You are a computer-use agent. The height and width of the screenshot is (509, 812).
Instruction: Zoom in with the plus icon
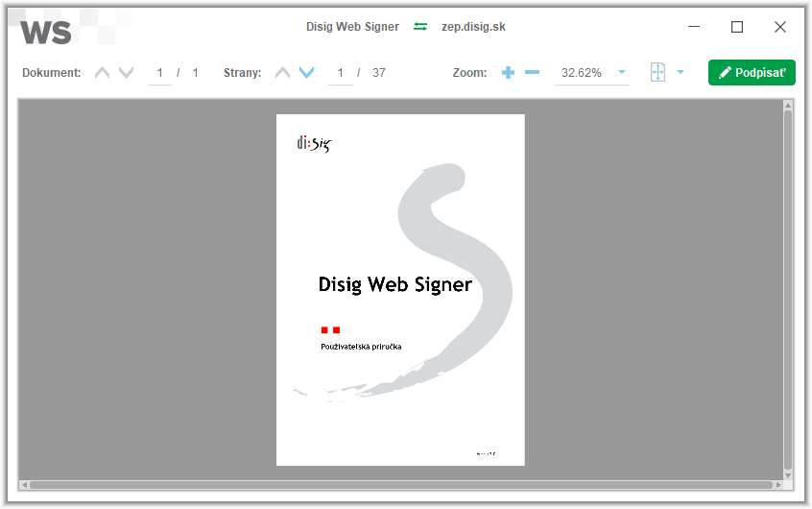(x=508, y=73)
